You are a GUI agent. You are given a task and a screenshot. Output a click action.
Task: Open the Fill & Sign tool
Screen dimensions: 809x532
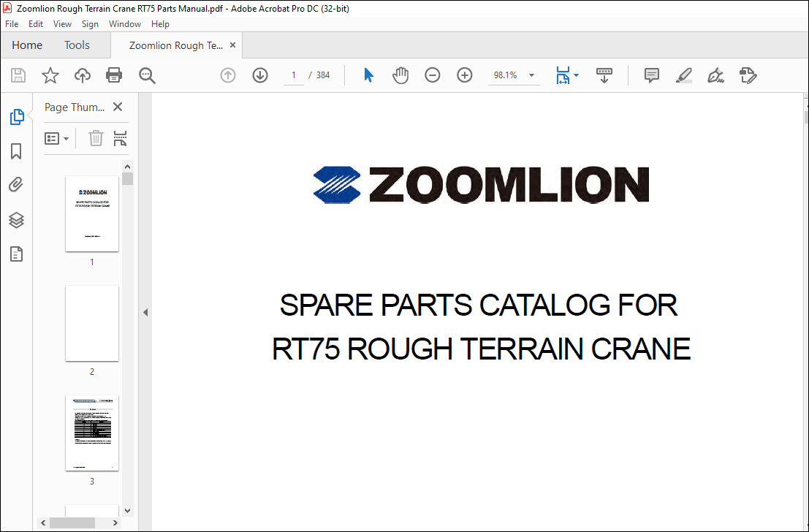748,75
